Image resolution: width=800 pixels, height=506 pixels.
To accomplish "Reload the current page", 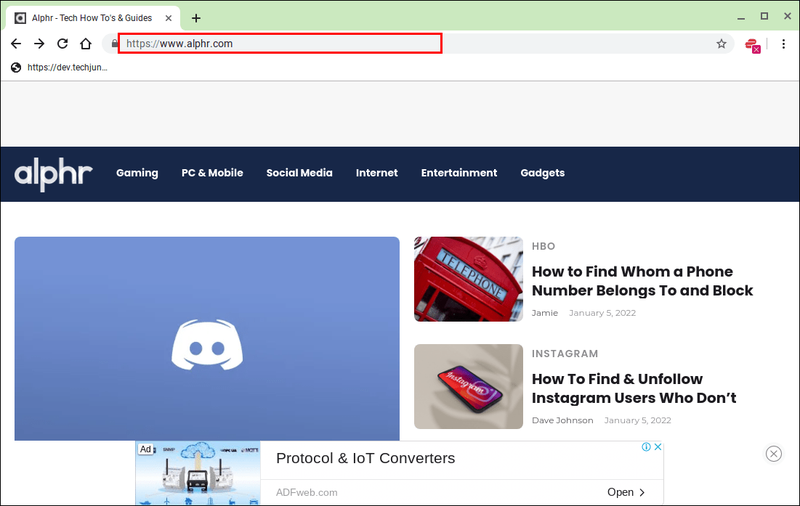I will pyautogui.click(x=62, y=44).
